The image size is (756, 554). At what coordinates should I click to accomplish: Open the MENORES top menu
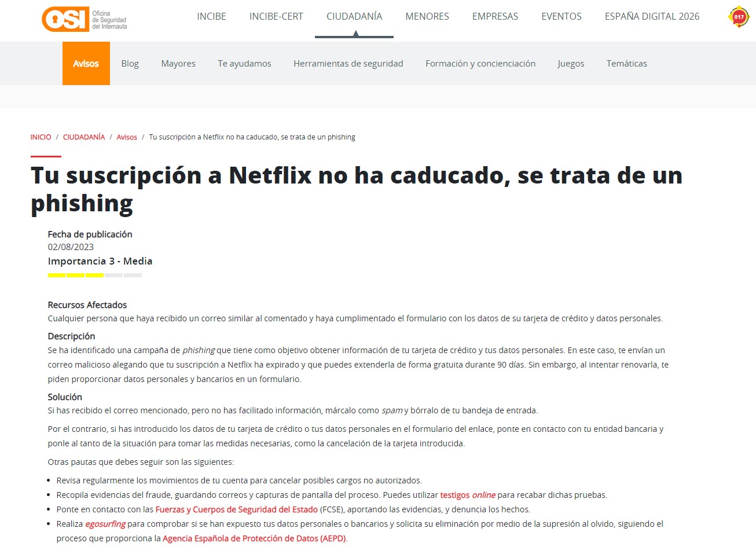427,17
